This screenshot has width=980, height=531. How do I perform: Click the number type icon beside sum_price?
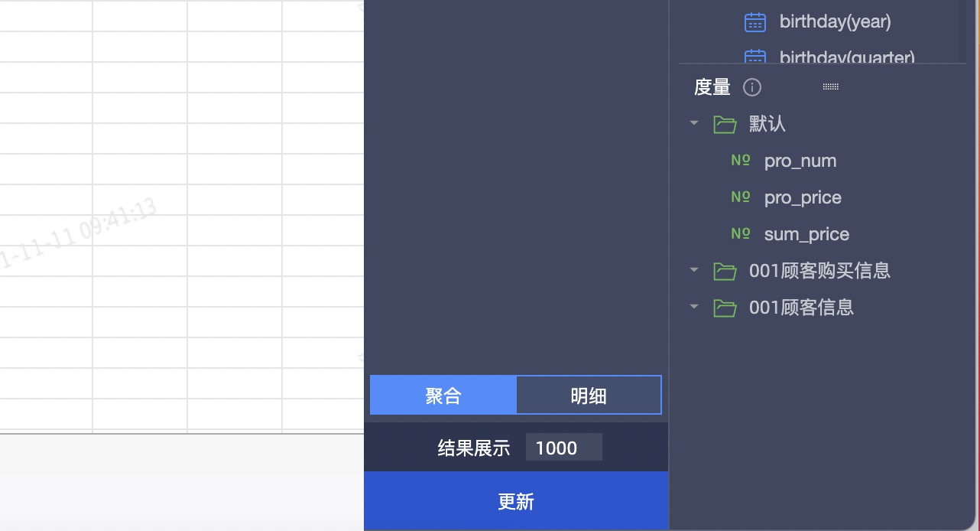[740, 234]
